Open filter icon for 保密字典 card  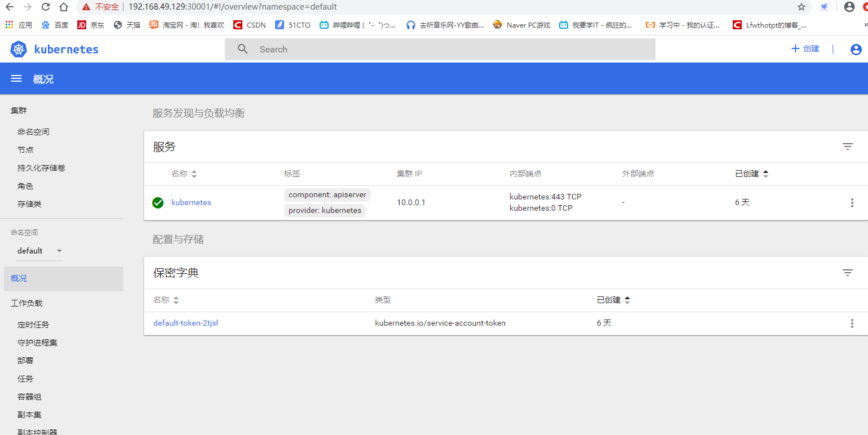tap(847, 273)
